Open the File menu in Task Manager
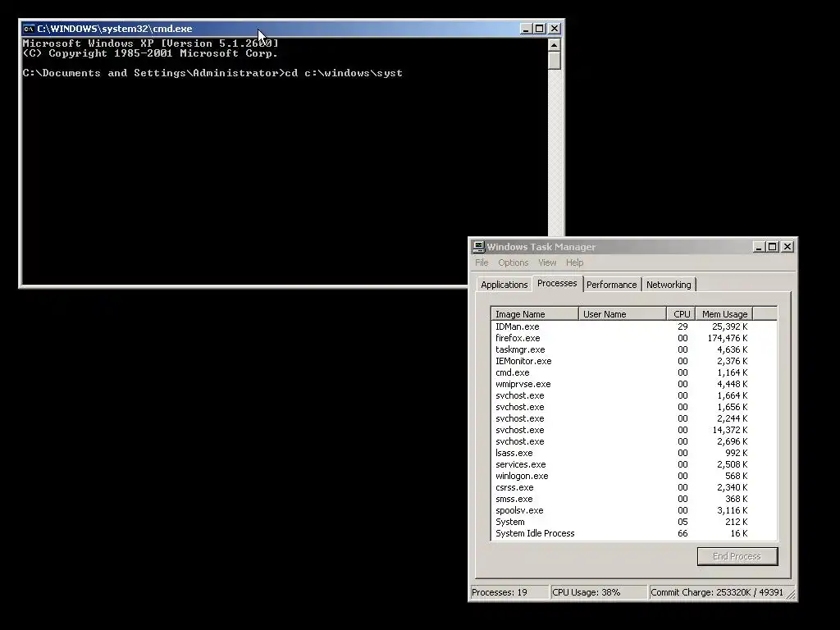Viewport: 840px width, 630px height. point(482,262)
